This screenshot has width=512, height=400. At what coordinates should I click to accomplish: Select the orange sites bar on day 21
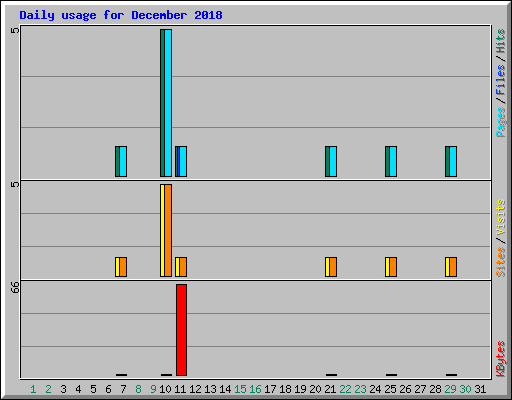pyautogui.click(x=333, y=267)
